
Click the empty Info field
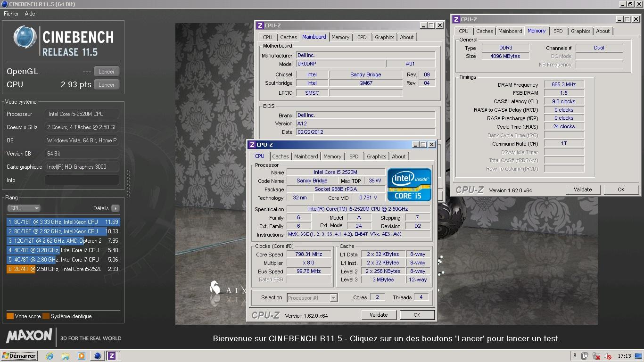(x=82, y=180)
